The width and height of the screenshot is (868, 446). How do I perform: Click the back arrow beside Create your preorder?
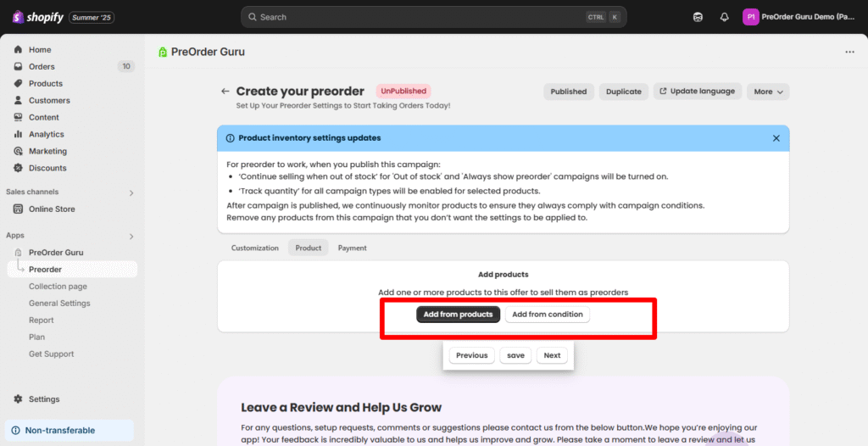click(225, 92)
